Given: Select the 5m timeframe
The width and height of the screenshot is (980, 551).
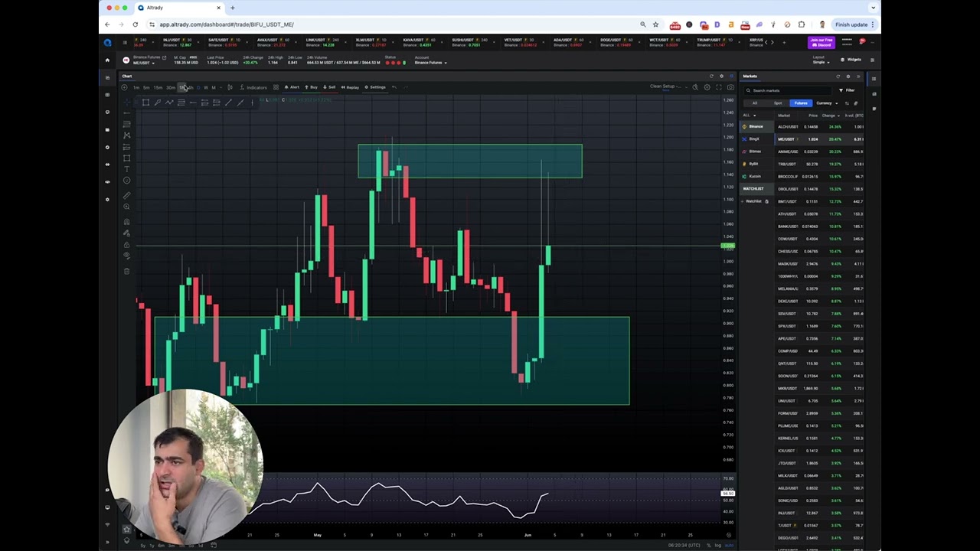Looking at the screenshot, I should click(x=146, y=87).
